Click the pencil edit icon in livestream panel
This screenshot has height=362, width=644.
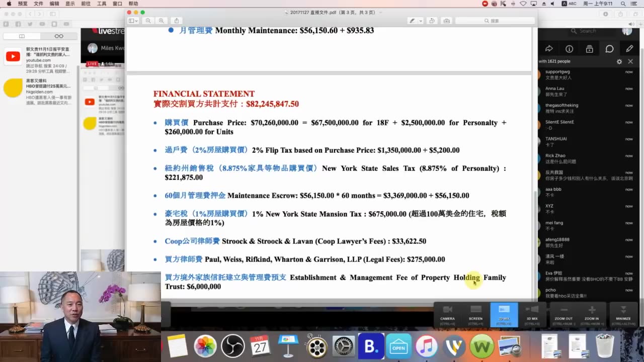pyautogui.click(x=629, y=49)
